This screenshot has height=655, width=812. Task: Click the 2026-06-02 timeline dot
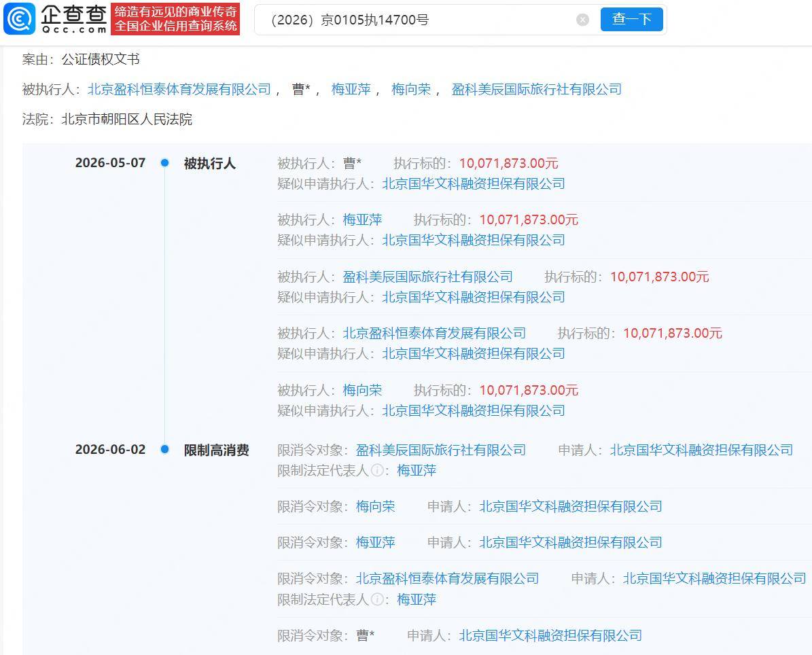click(x=164, y=449)
